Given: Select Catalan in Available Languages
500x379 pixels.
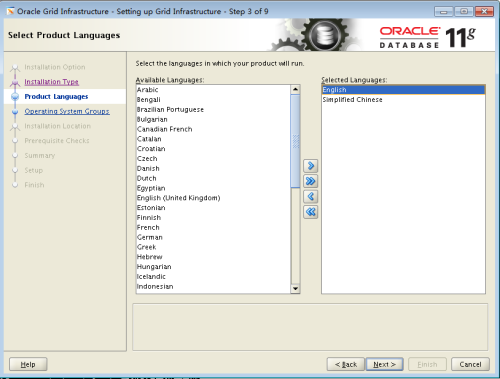Looking at the screenshot, I should click(x=213, y=139).
